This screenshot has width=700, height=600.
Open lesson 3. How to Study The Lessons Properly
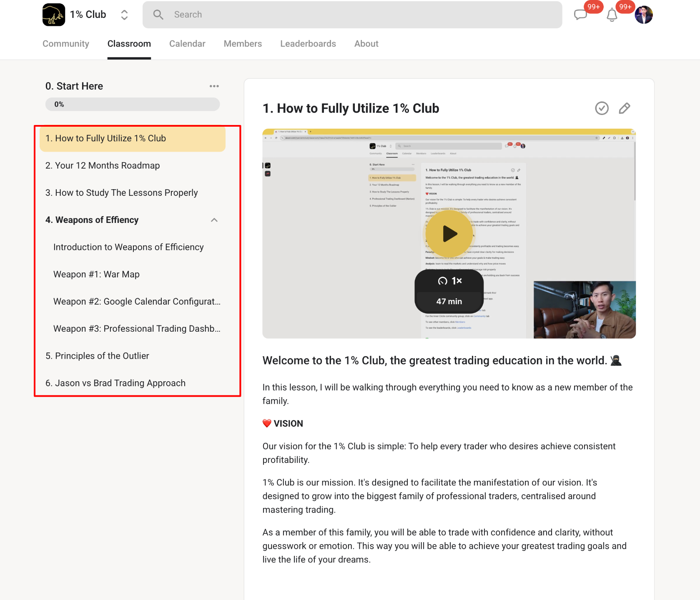[x=122, y=192]
